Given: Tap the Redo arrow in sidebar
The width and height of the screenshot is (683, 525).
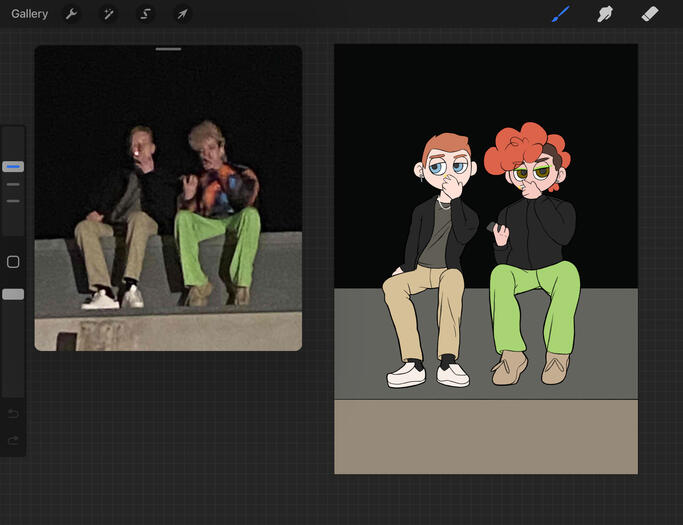Looking at the screenshot, I should [13, 440].
